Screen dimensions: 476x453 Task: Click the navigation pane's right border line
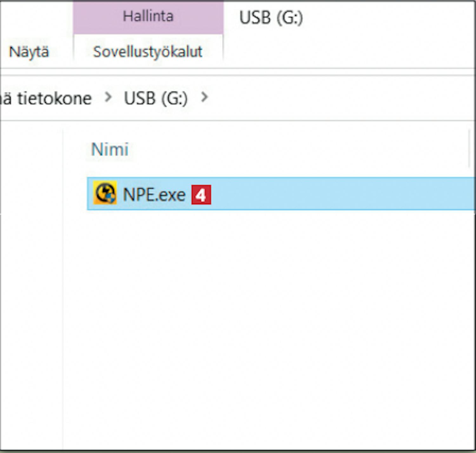pyautogui.click(x=63, y=286)
